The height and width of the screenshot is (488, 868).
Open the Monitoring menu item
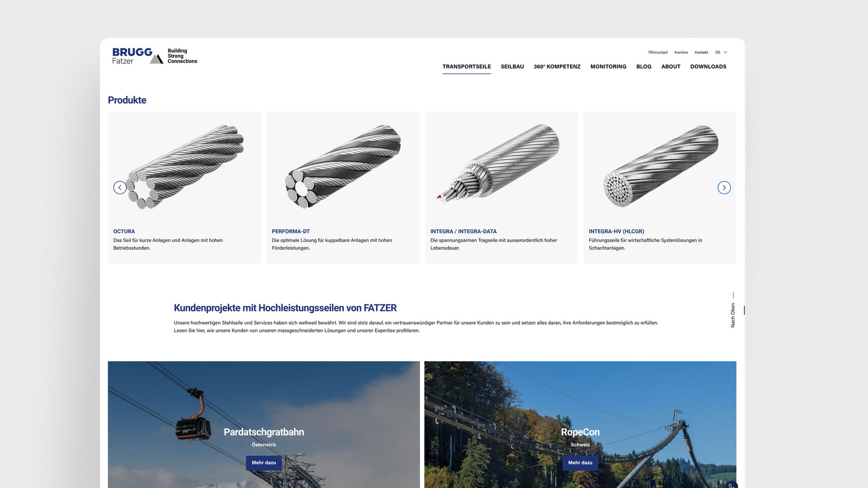(x=608, y=67)
